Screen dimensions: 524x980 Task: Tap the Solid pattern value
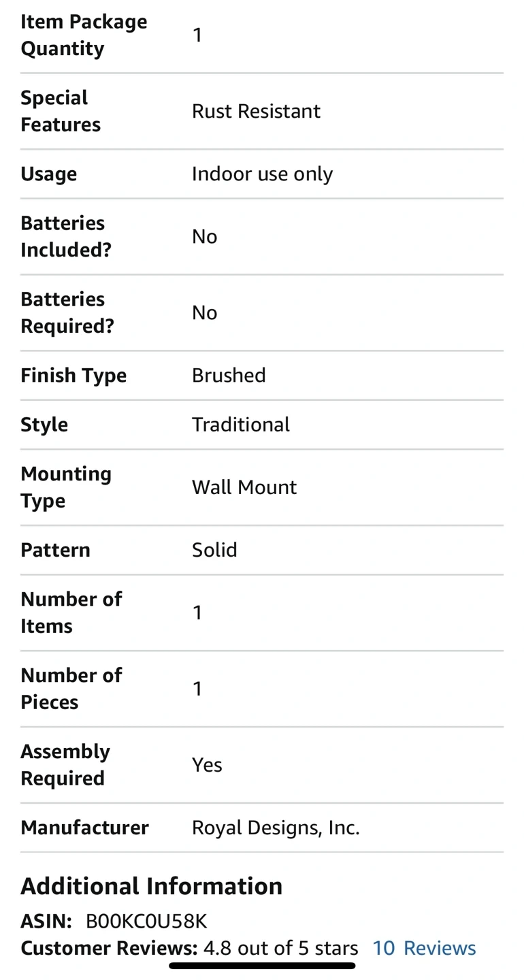point(214,550)
